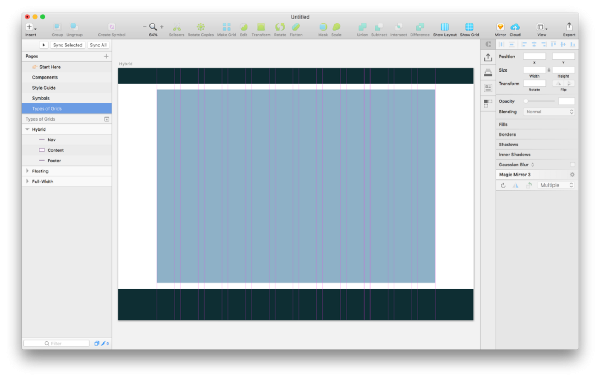Click the Scissors tool icon
Viewport: 600px width, 380px height.
point(176,27)
